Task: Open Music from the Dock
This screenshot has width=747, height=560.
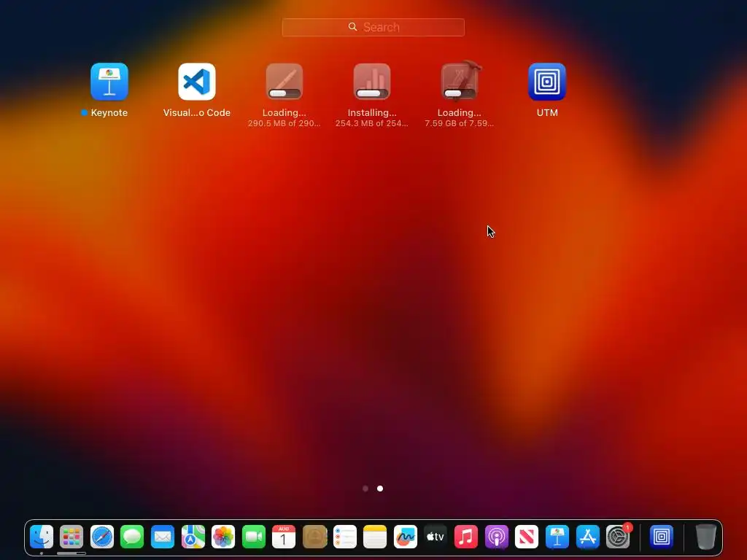Action: coord(466,537)
